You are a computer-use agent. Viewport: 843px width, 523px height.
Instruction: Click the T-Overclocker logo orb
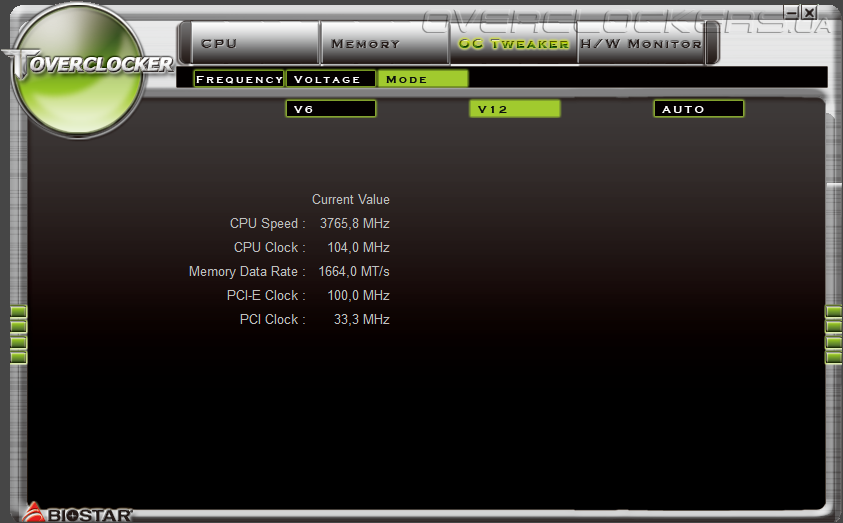point(78,70)
